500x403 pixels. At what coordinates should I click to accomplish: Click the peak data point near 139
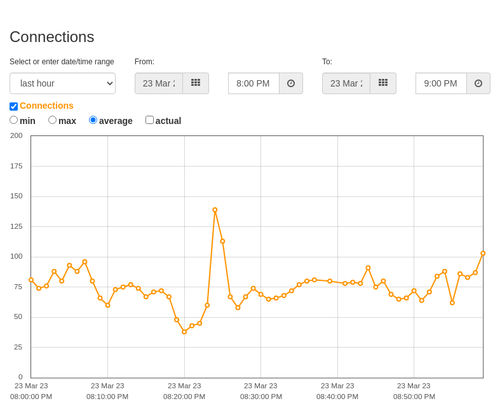tap(215, 210)
